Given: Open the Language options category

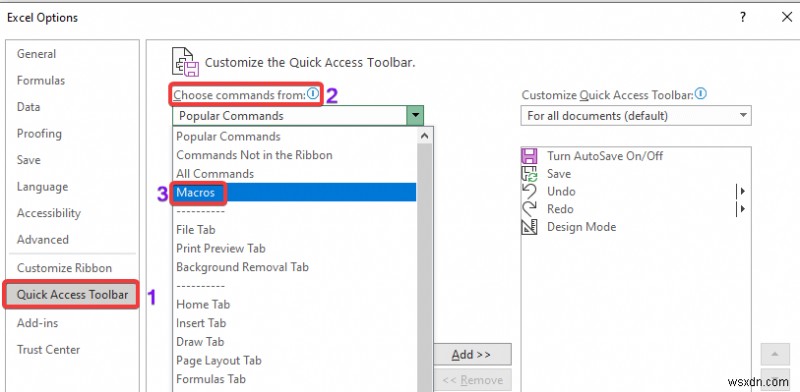Looking at the screenshot, I should click(x=42, y=187).
